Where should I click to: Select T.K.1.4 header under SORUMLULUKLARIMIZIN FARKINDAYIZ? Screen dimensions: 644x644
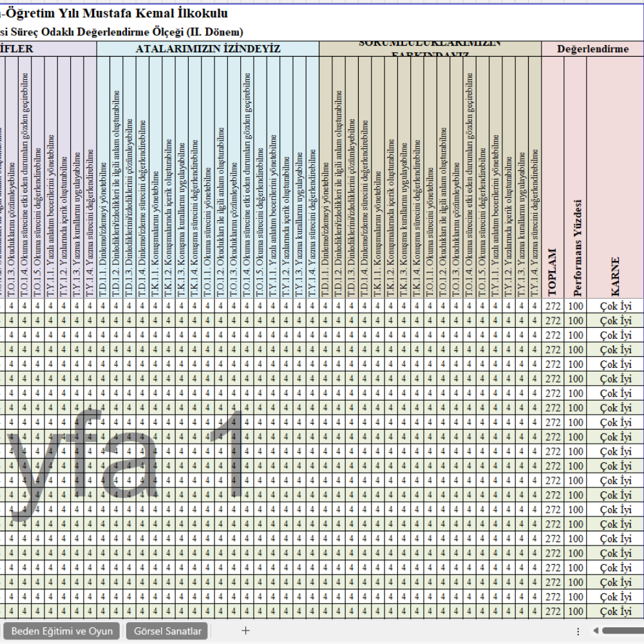(x=417, y=178)
